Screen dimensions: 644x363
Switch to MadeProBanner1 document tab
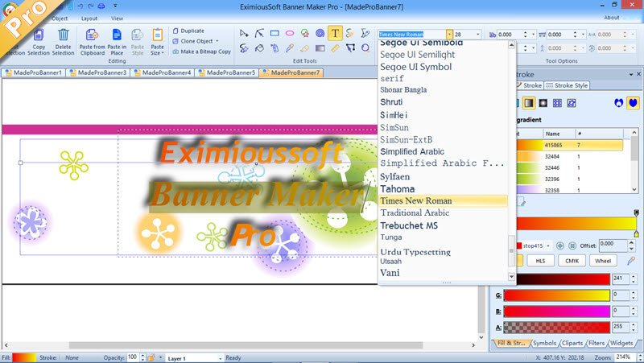tap(34, 72)
